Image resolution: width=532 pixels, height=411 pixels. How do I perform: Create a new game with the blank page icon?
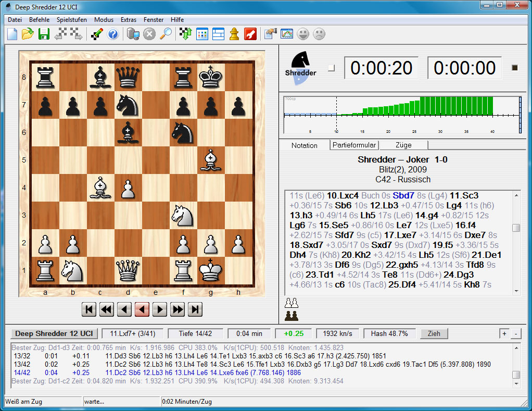(12, 34)
